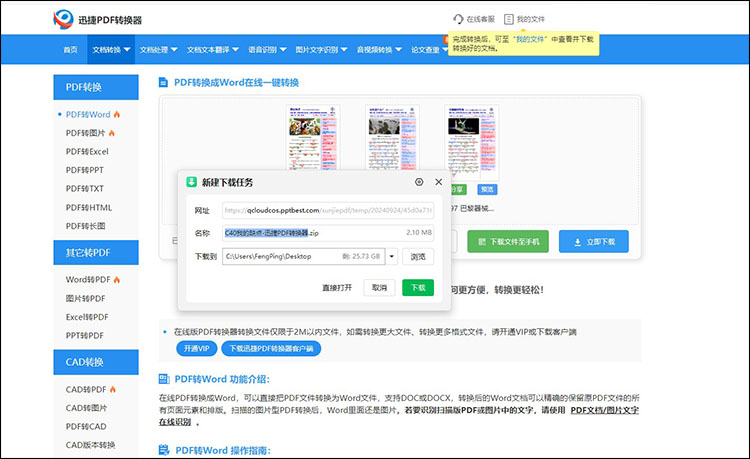
Task: Click the blue 预览 button under thumbnail
Action: 487,189
